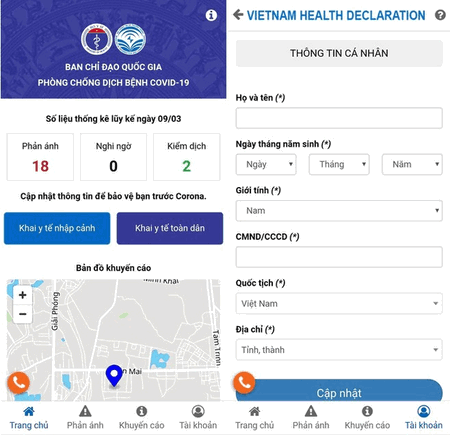Tap the Khai y tế nhập cảnh button

57,228
